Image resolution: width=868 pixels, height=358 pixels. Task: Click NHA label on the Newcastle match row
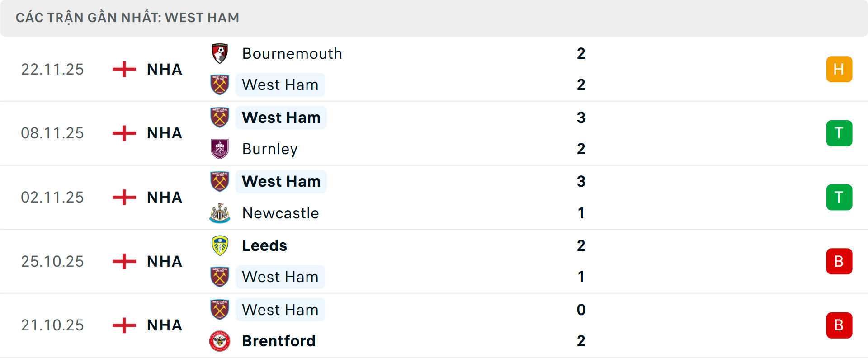pos(164,197)
